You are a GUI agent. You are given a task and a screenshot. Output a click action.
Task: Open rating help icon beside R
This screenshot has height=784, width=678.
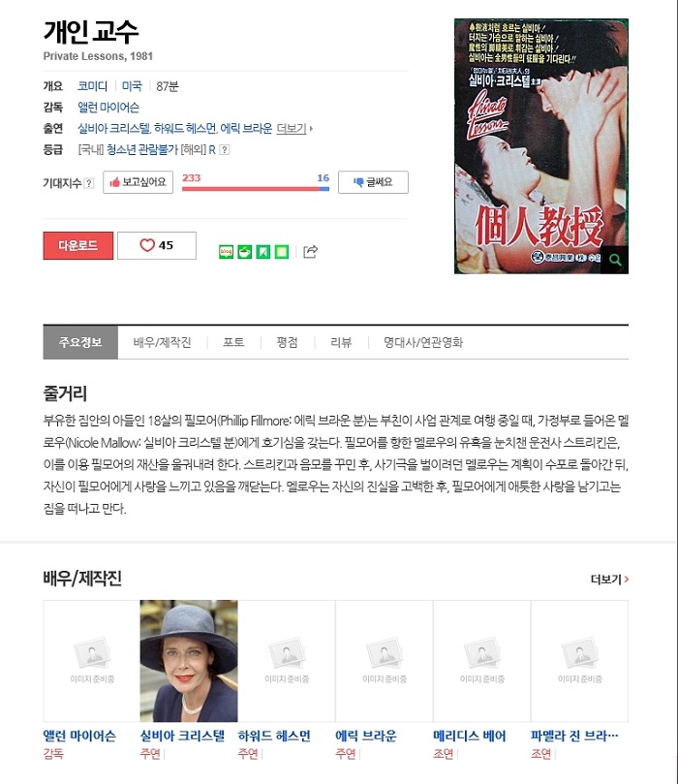click(x=225, y=149)
